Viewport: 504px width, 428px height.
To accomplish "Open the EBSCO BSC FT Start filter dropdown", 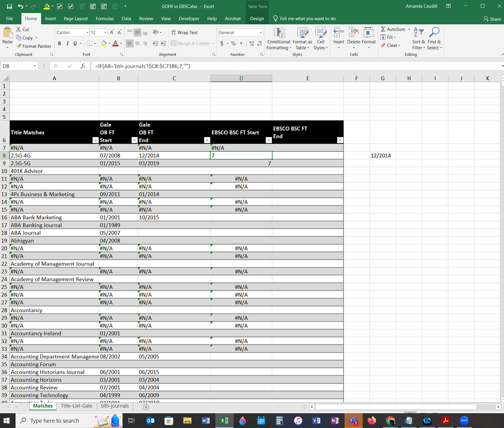I will tap(269, 140).
